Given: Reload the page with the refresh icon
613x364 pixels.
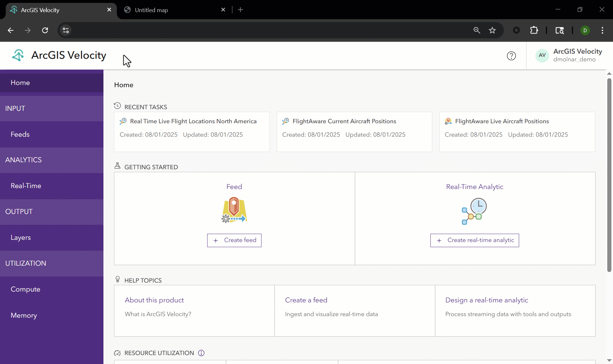Looking at the screenshot, I should 45,30.
